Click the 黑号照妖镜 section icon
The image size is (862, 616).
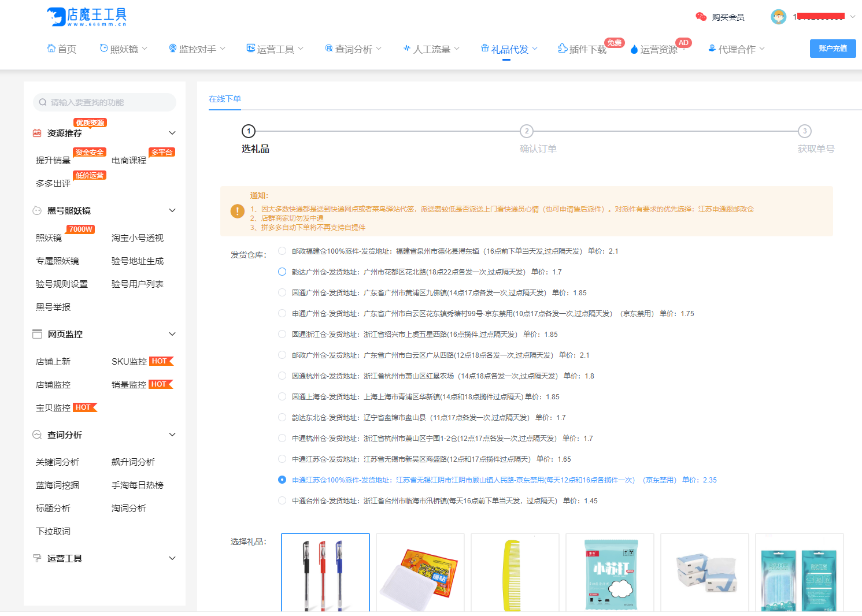[x=37, y=210]
